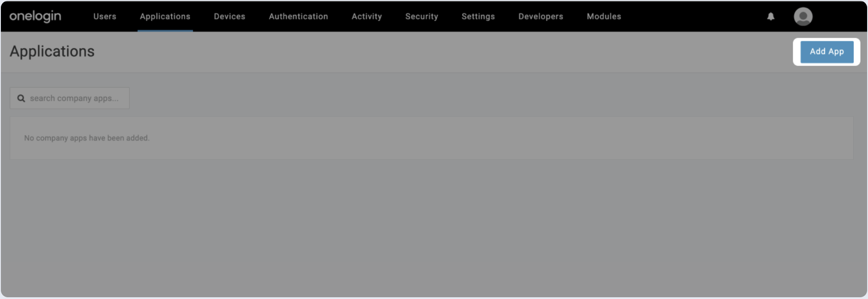Click the 'No company apps' message text
The width and height of the screenshot is (868, 299).
[87, 138]
